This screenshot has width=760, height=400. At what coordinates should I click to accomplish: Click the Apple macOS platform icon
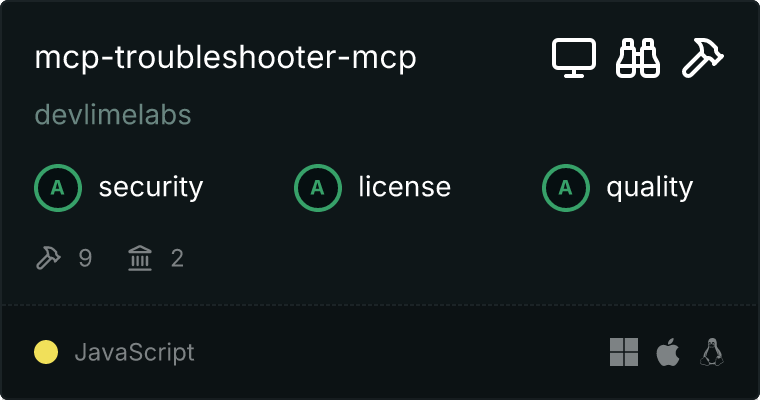point(668,352)
